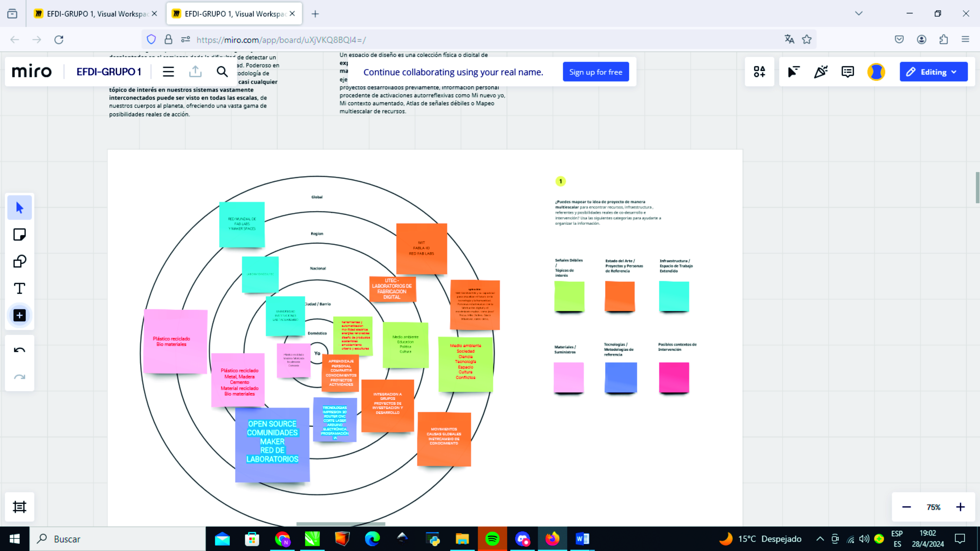980x551 pixels.
Task: Open the list all tabs chevron
Action: pos(859,14)
